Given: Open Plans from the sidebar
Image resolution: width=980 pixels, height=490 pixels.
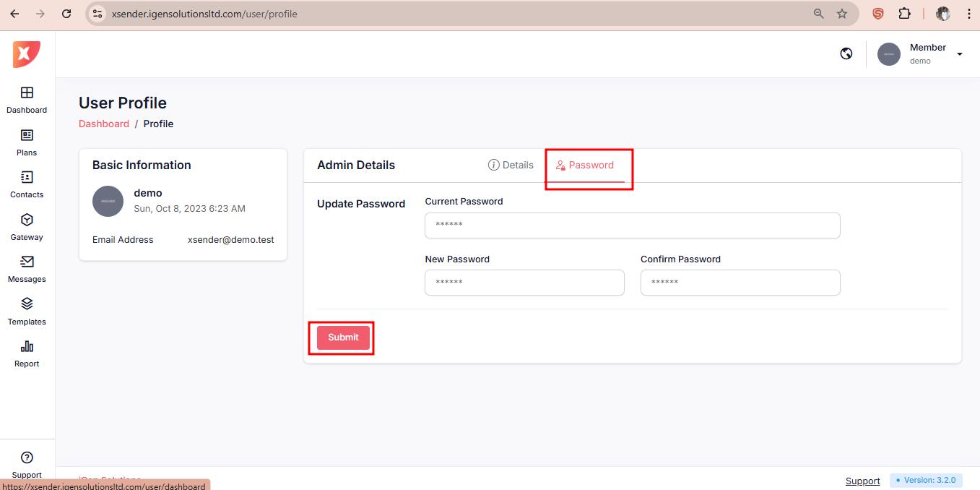Looking at the screenshot, I should (x=27, y=136).
